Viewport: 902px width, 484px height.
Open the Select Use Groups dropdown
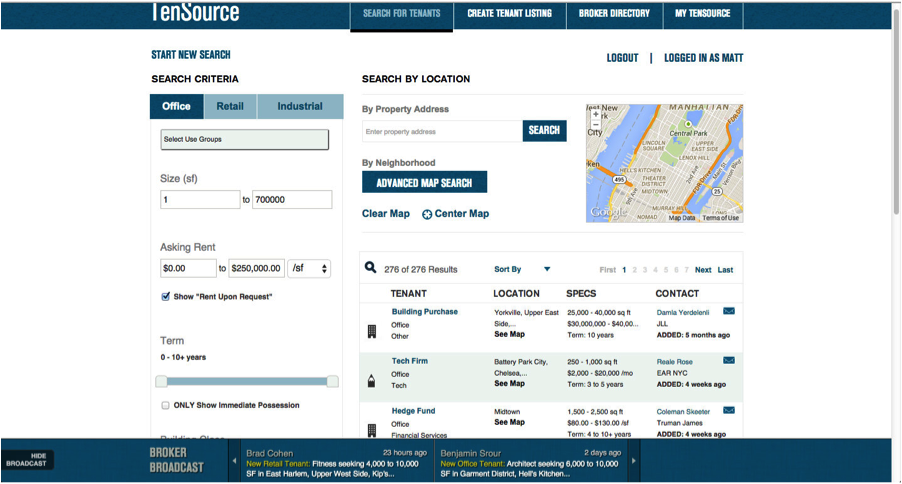point(244,140)
